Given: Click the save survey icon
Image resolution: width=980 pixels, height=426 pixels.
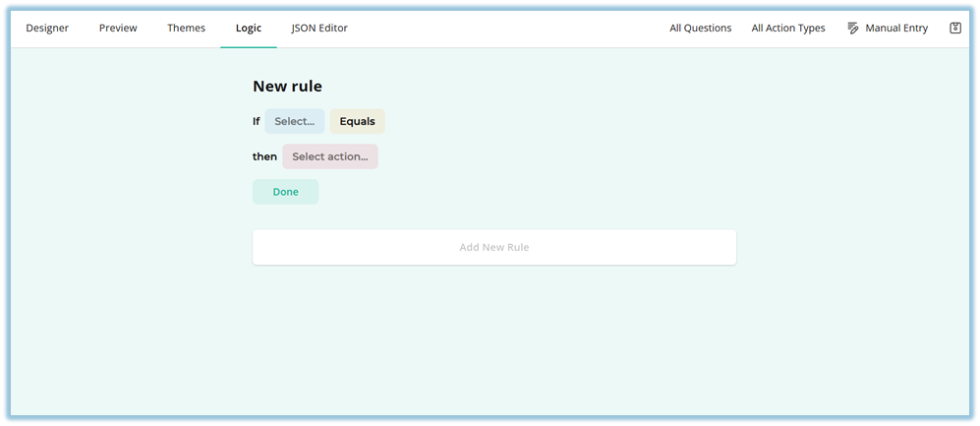Looking at the screenshot, I should [954, 29].
